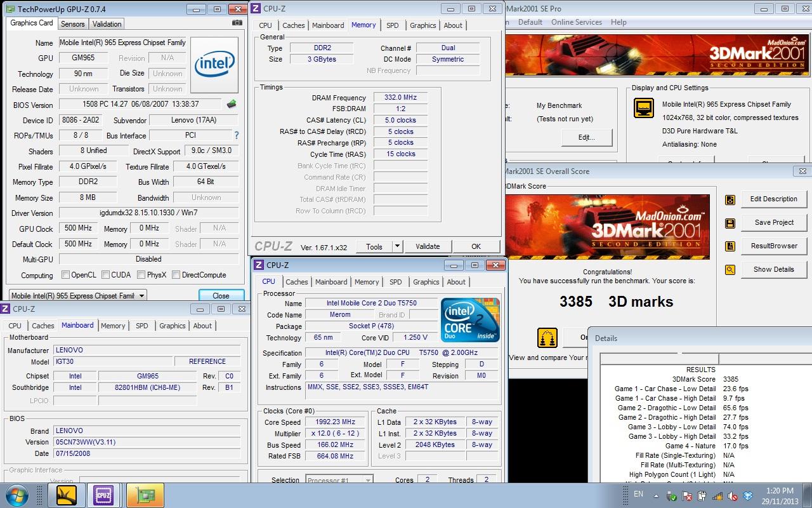Click the Core Speed value 1992.23 MHz
Screen dimensions: 812x508
(335, 422)
